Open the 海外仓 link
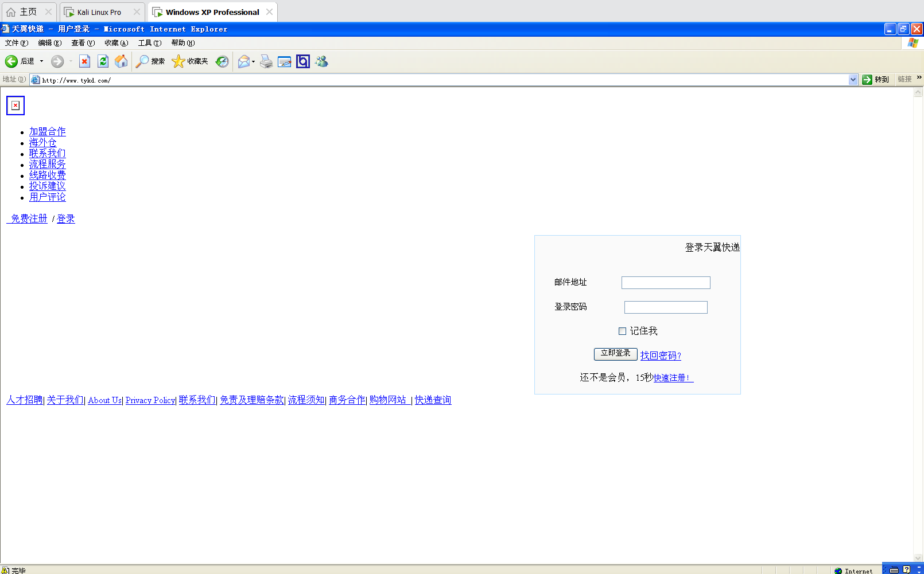 (43, 142)
